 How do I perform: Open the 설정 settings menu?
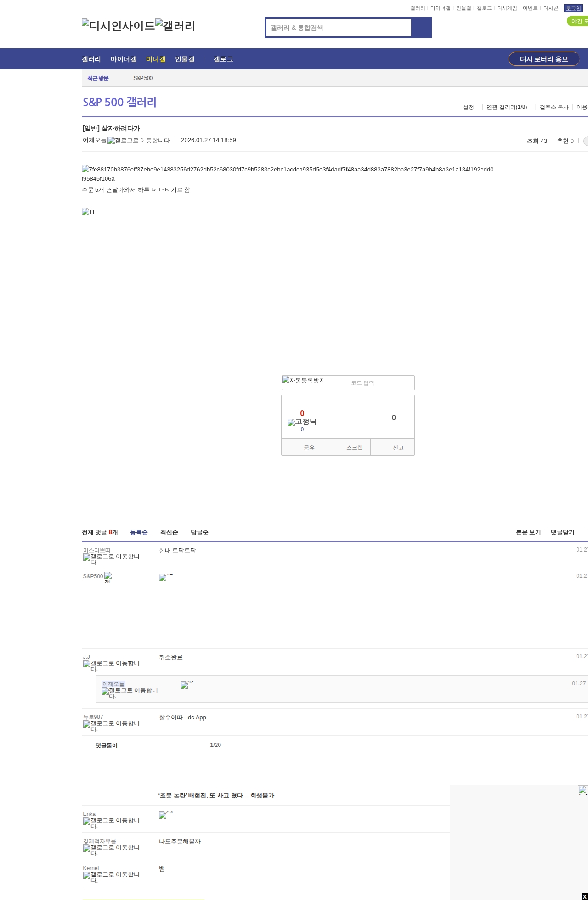click(468, 107)
